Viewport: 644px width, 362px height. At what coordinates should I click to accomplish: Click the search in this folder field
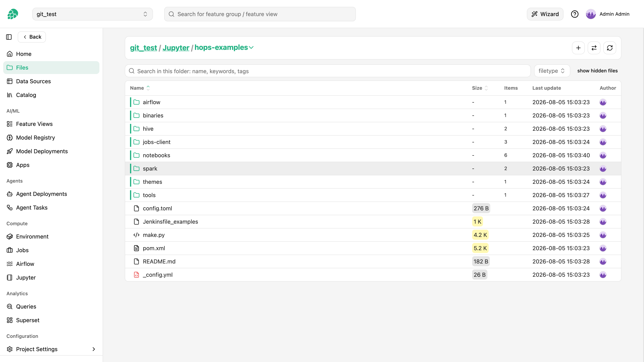click(328, 71)
